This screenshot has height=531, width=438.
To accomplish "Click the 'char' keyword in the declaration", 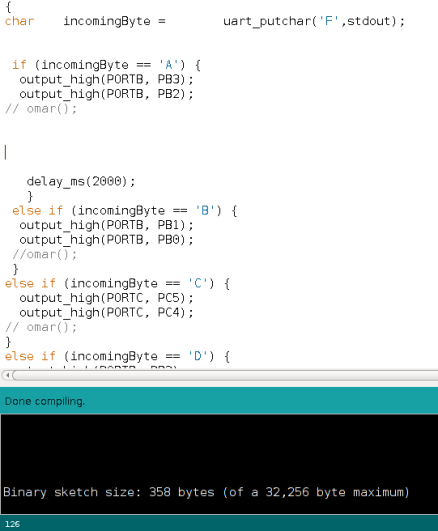I will [x=19, y=21].
